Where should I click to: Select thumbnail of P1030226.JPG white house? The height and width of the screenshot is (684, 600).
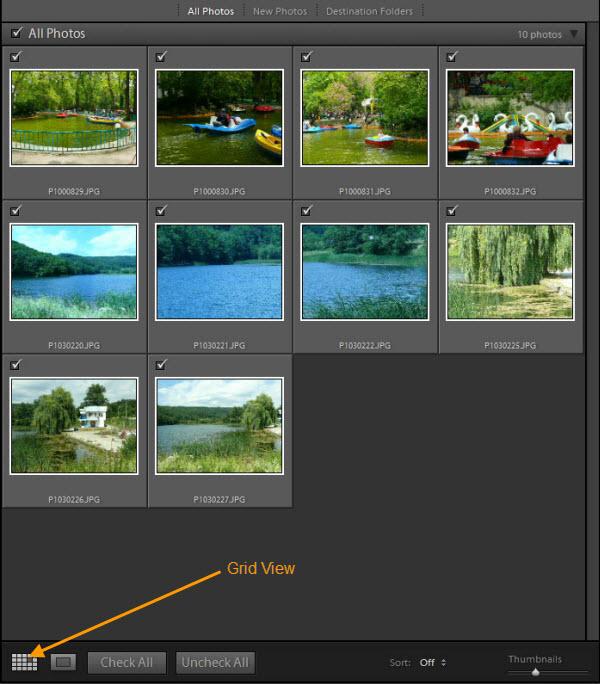74,426
